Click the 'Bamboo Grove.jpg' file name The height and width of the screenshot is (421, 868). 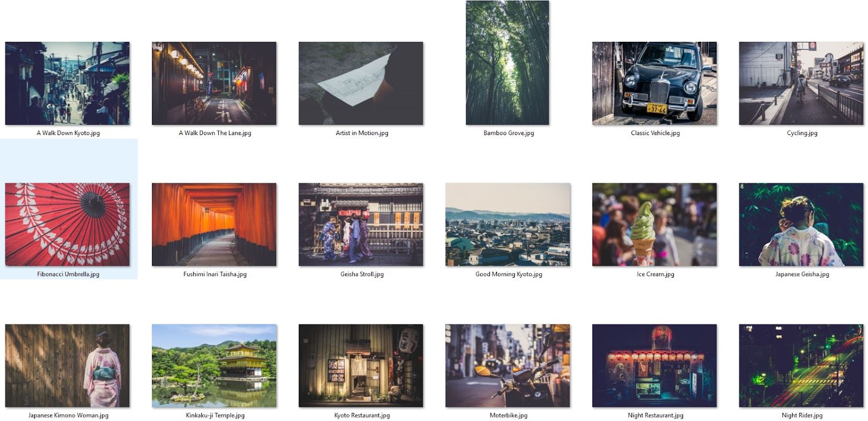coord(509,133)
